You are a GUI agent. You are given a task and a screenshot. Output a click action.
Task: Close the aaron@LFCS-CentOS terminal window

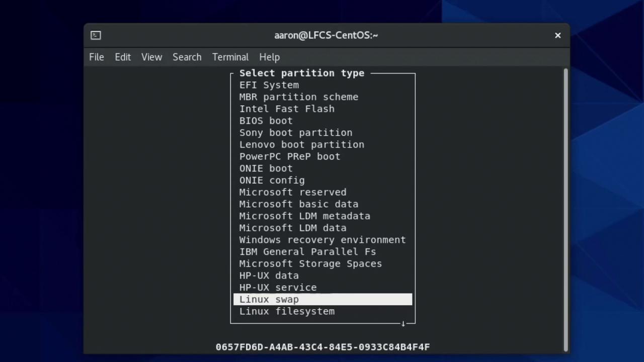click(x=557, y=35)
